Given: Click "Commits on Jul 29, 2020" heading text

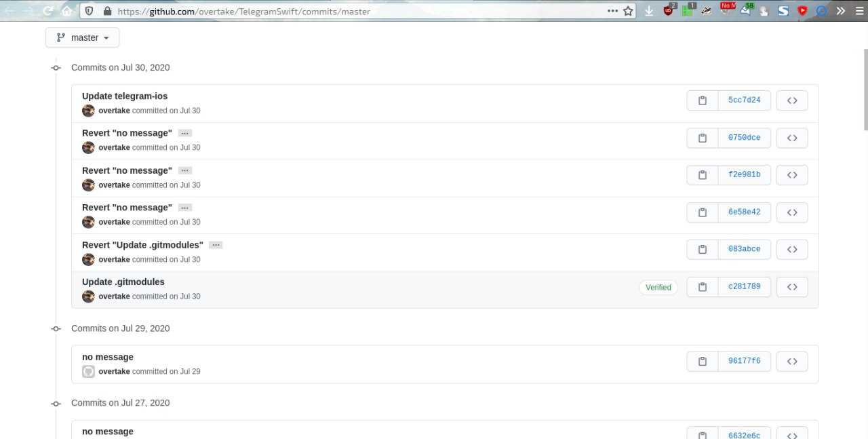Looking at the screenshot, I should (121, 328).
